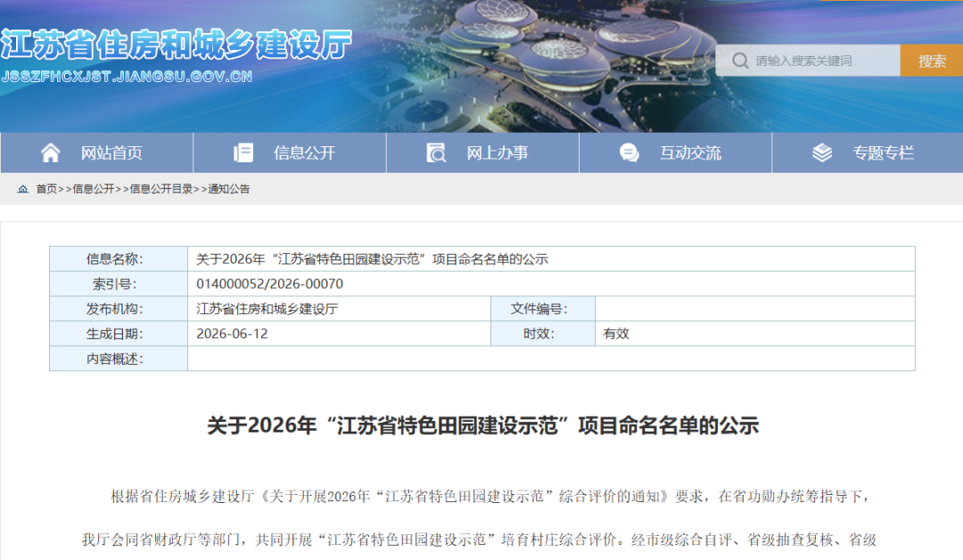Click the 时效 label cell

(x=543, y=334)
